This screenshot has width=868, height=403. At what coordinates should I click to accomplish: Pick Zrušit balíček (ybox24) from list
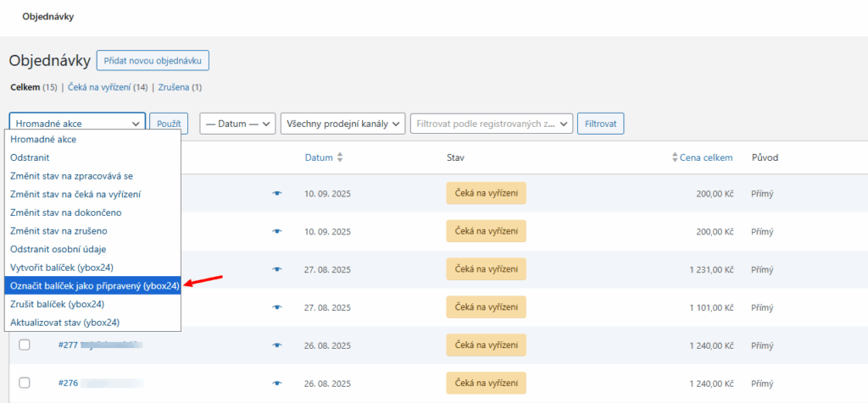pyautogui.click(x=57, y=304)
